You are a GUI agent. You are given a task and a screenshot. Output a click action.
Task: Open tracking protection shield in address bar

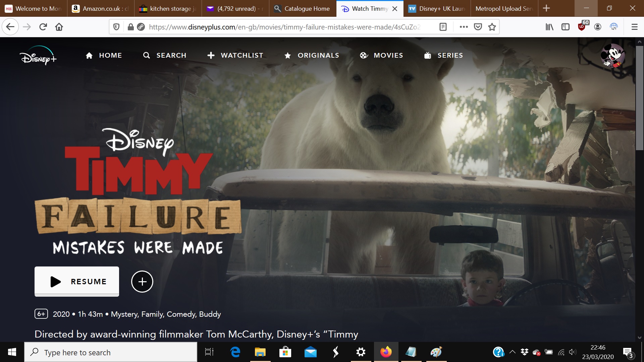click(x=116, y=27)
